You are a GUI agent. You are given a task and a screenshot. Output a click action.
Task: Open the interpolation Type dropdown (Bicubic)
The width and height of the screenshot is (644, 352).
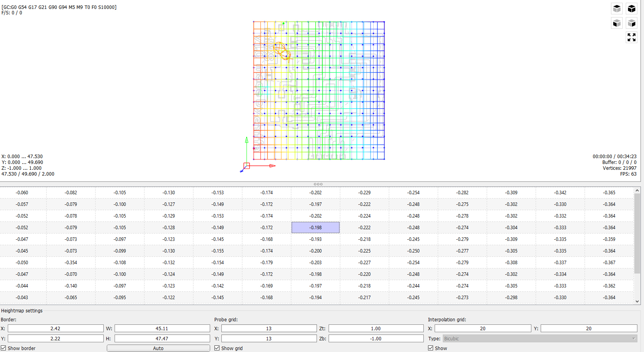(x=540, y=338)
